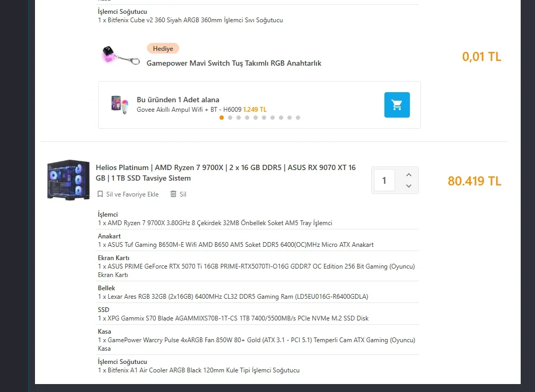This screenshot has width=535, height=392.
Task: Open Helios Platinum Tavsiye Sistem product title
Action: pyautogui.click(x=225, y=173)
